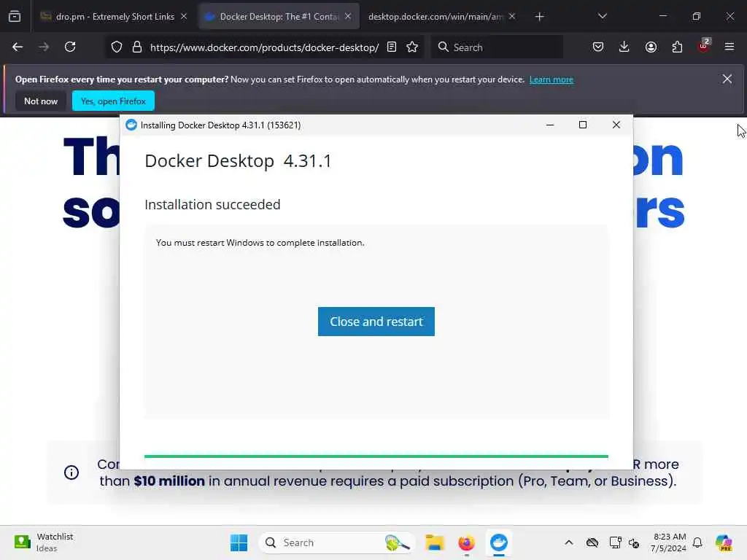
Task: Reload the current page
Action: [70, 47]
